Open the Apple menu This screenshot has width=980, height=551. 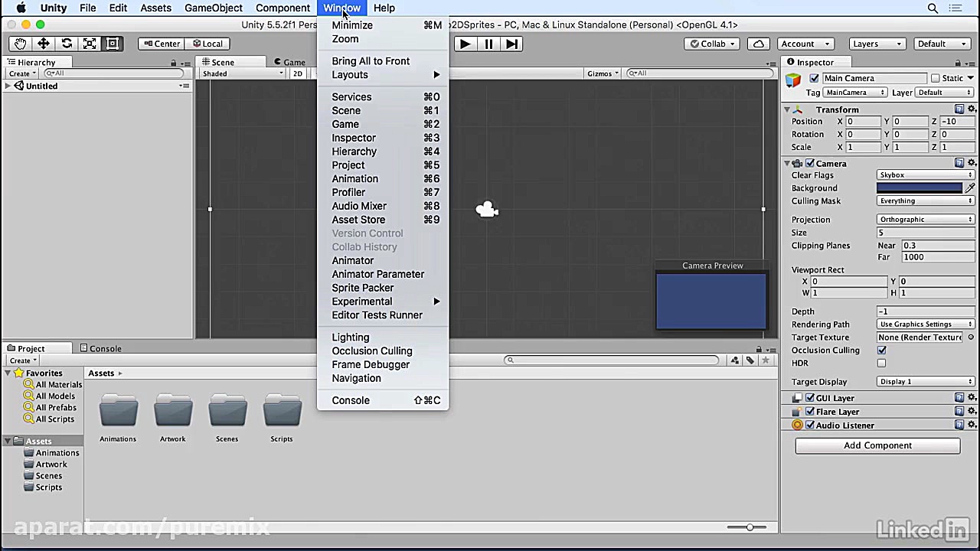click(x=21, y=8)
